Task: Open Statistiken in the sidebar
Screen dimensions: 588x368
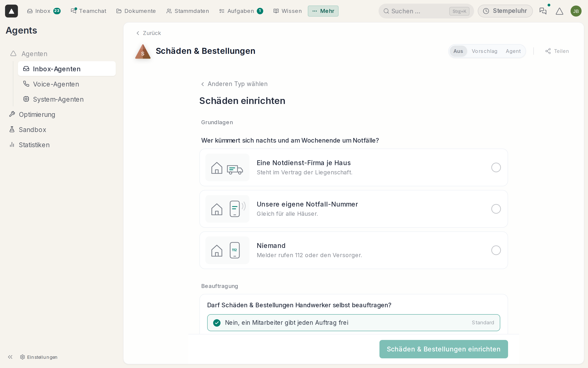Action: (x=61, y=145)
